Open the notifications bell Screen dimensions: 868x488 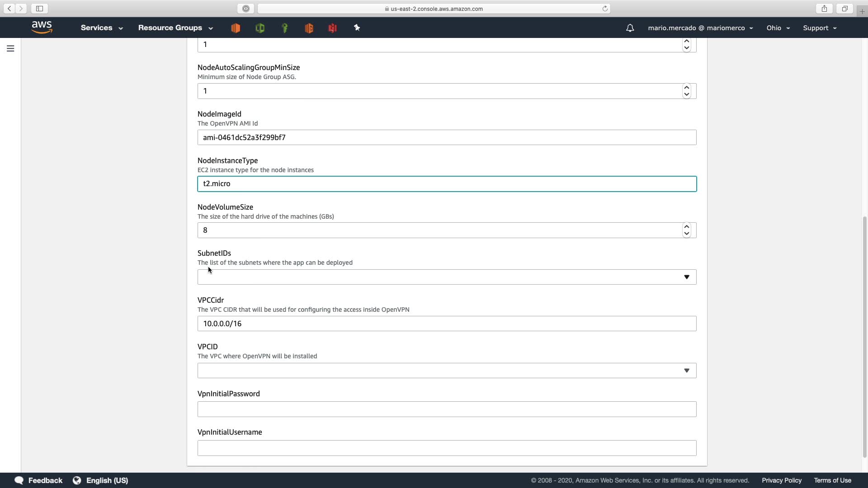(630, 28)
